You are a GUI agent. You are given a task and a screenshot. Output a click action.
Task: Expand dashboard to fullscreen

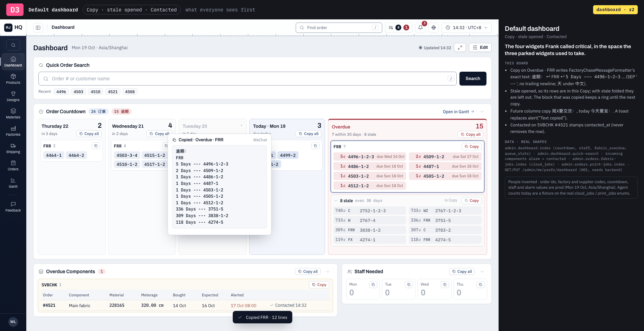coord(460,47)
